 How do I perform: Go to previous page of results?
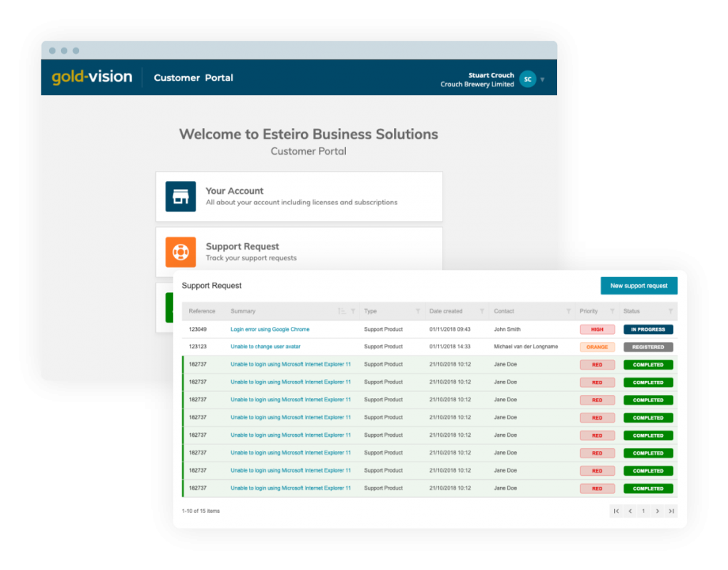point(630,511)
